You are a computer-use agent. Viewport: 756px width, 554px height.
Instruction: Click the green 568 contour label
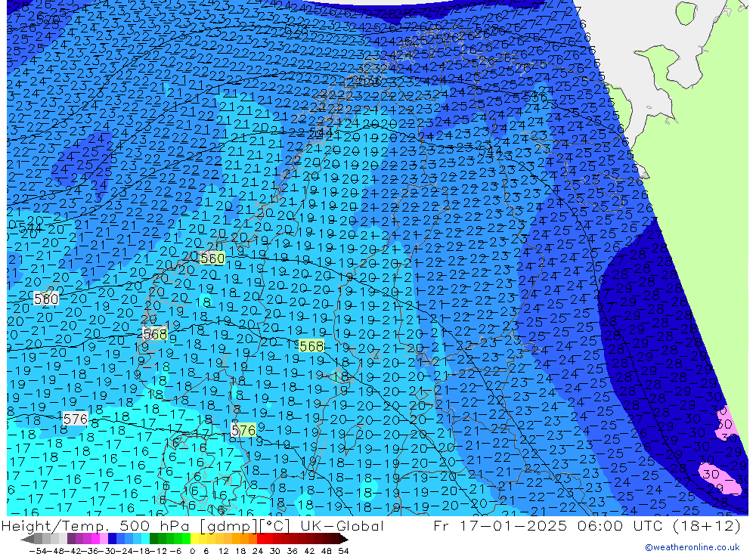pos(311,346)
